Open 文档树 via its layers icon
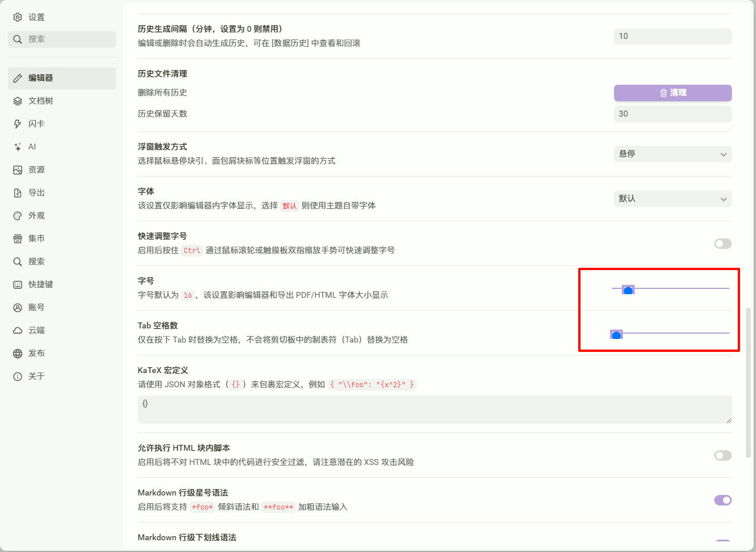Viewport: 756px width, 552px height. [x=18, y=101]
